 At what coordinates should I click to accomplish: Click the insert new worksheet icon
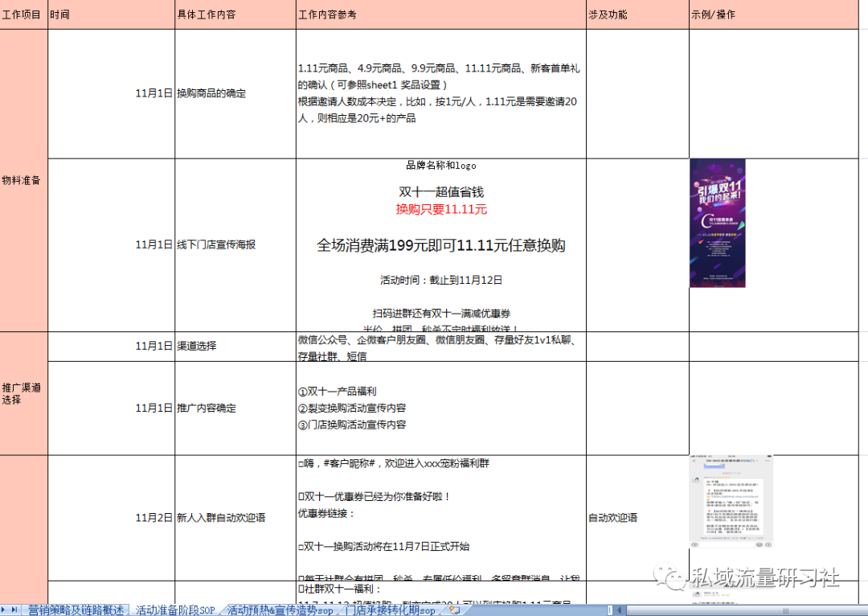point(454,610)
